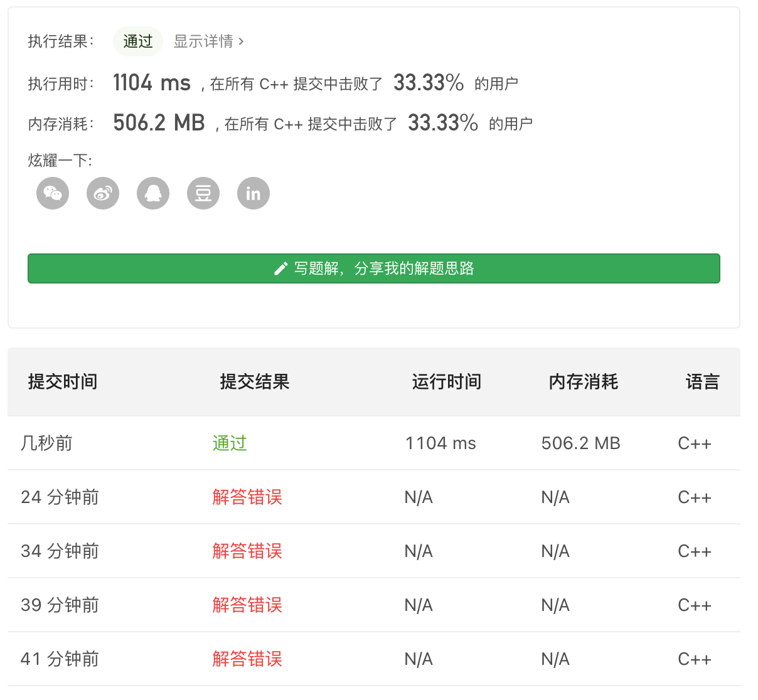
Task: Click the 通过 status badge at top
Action: (x=138, y=41)
